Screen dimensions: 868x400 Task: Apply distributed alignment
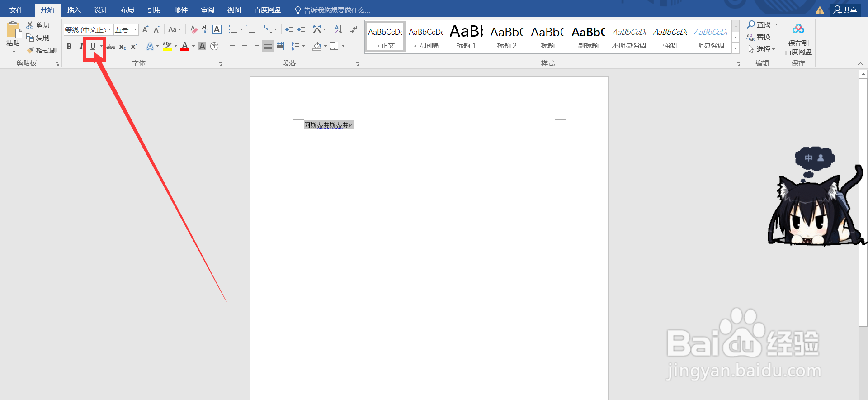(x=280, y=46)
